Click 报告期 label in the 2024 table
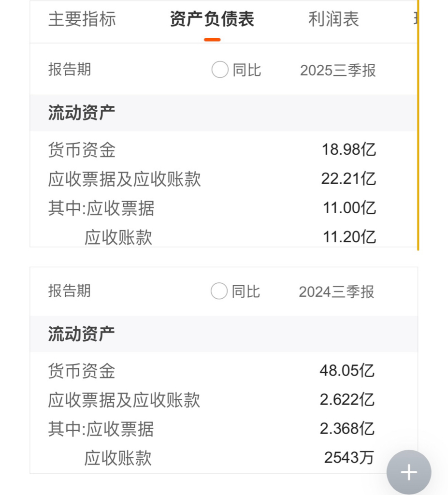Viewport: 448px width, 495px height. click(70, 291)
